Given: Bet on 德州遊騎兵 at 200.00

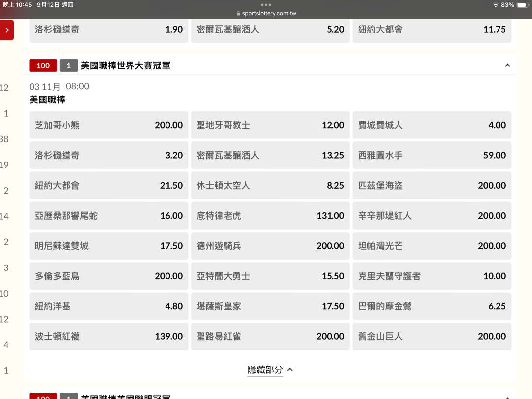Looking at the screenshot, I should click(x=270, y=246).
